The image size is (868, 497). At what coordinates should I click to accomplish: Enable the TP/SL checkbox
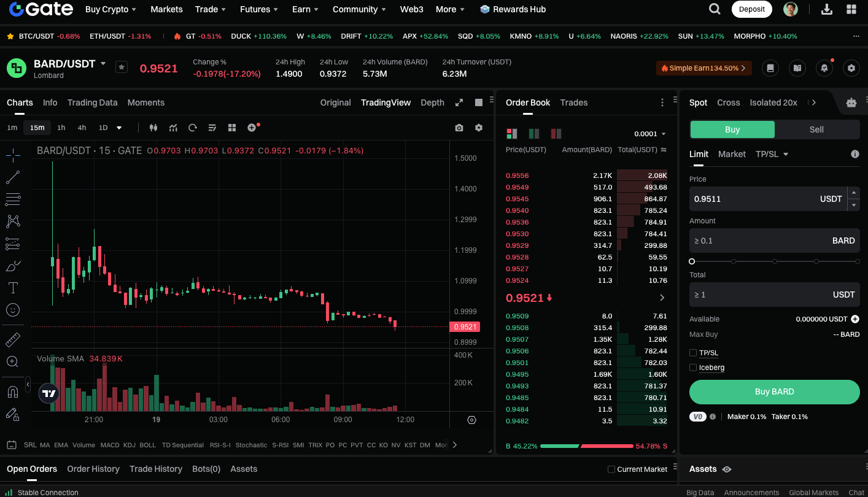[693, 353]
